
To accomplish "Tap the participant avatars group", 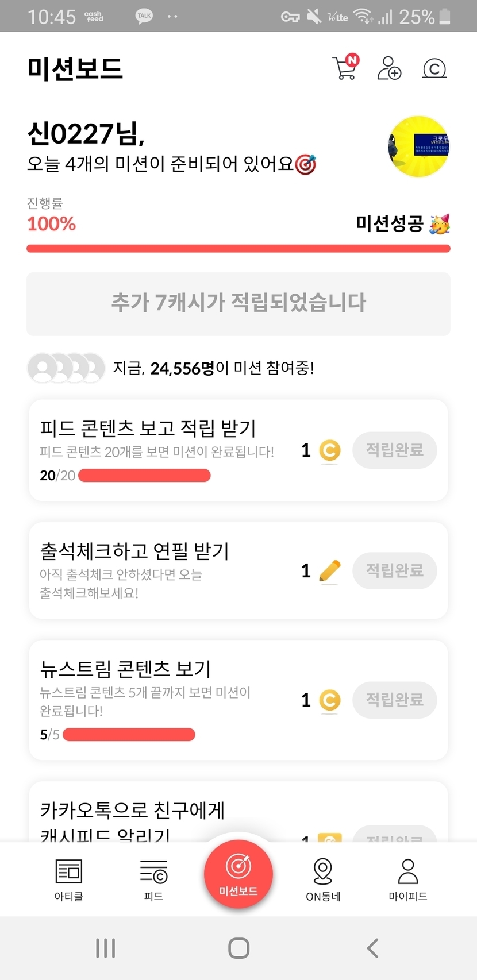I will [66, 368].
